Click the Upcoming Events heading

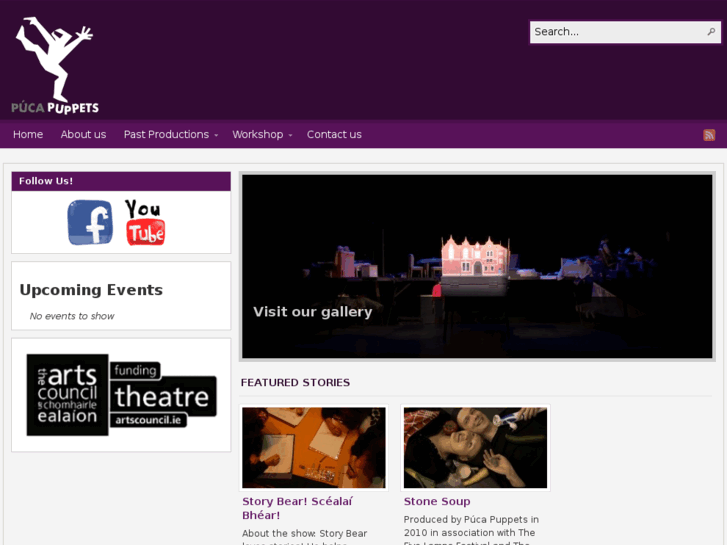91,290
